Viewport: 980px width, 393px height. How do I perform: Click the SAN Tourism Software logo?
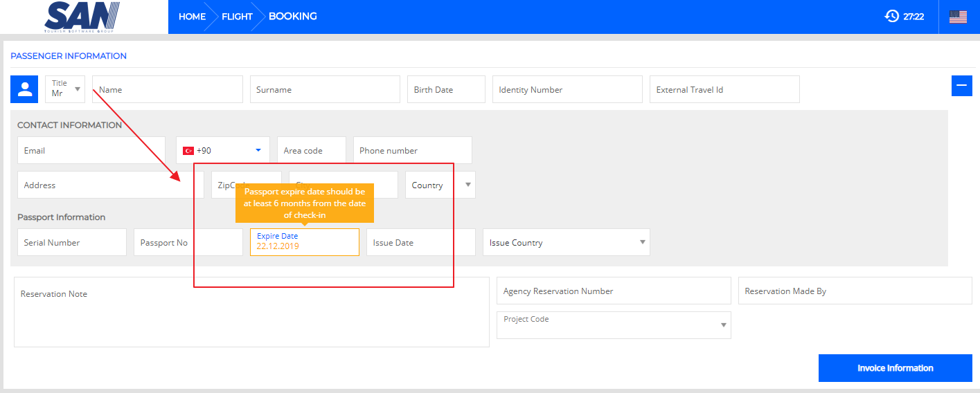point(82,17)
